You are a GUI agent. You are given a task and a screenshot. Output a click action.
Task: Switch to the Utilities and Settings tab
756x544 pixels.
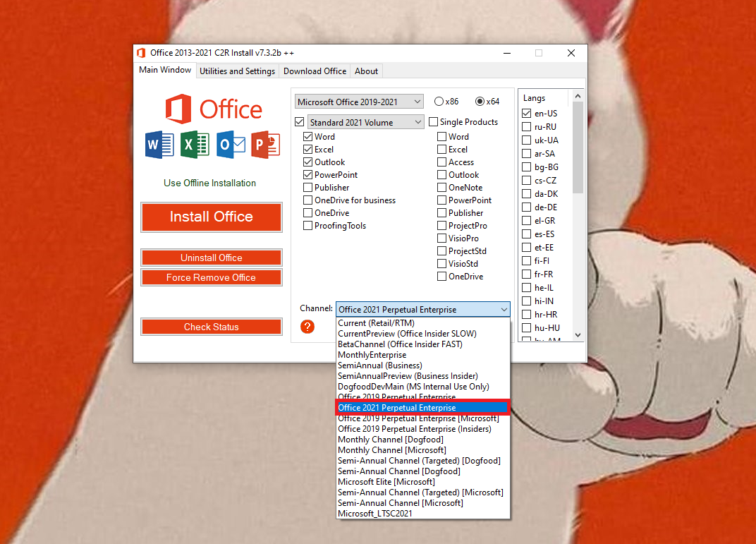(238, 71)
